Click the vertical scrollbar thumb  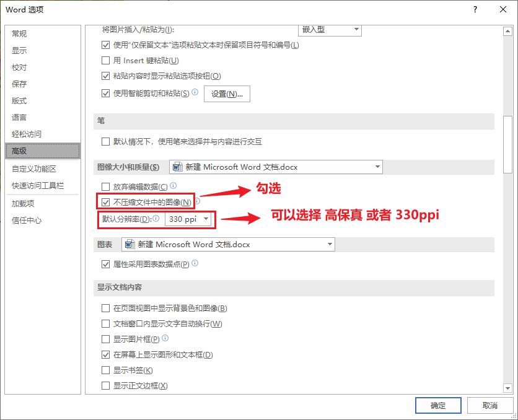click(x=507, y=144)
